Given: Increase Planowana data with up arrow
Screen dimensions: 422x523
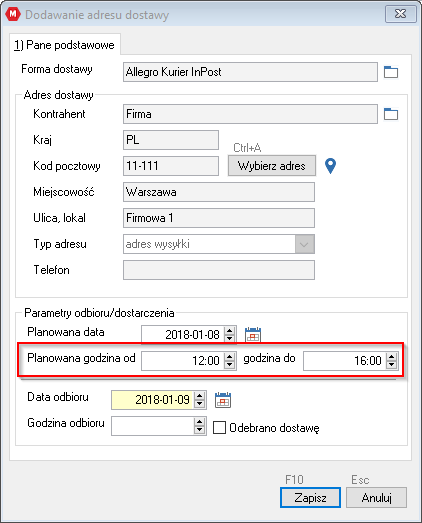Looking at the screenshot, I should (230, 331).
